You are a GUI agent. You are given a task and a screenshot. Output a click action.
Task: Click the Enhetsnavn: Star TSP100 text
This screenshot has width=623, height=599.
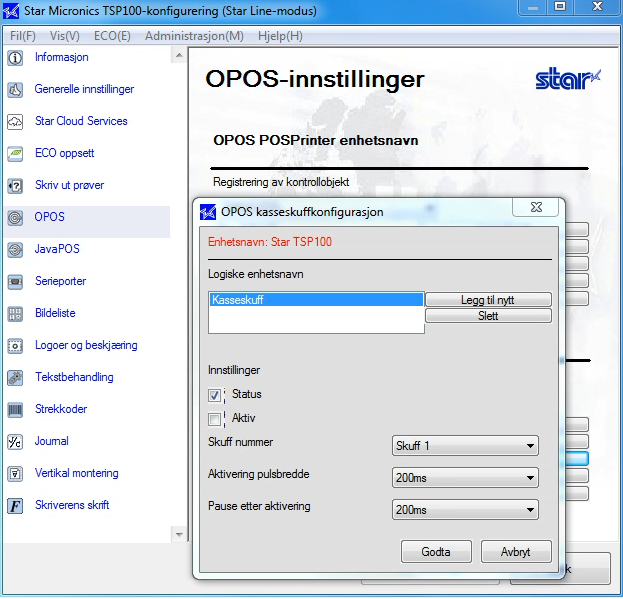click(270, 242)
